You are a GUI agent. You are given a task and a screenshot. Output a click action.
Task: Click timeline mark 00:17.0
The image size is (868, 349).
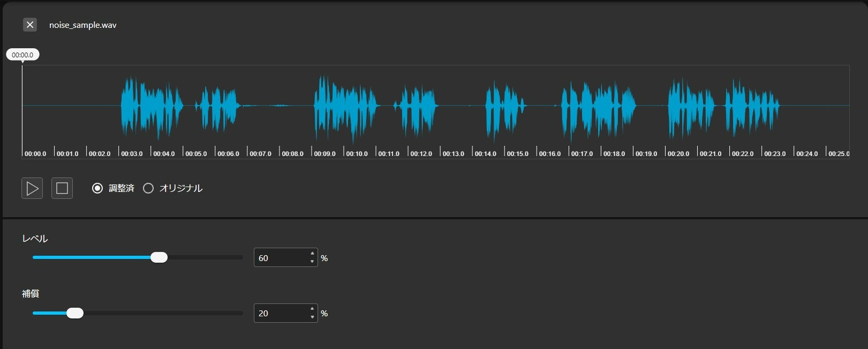click(x=582, y=154)
